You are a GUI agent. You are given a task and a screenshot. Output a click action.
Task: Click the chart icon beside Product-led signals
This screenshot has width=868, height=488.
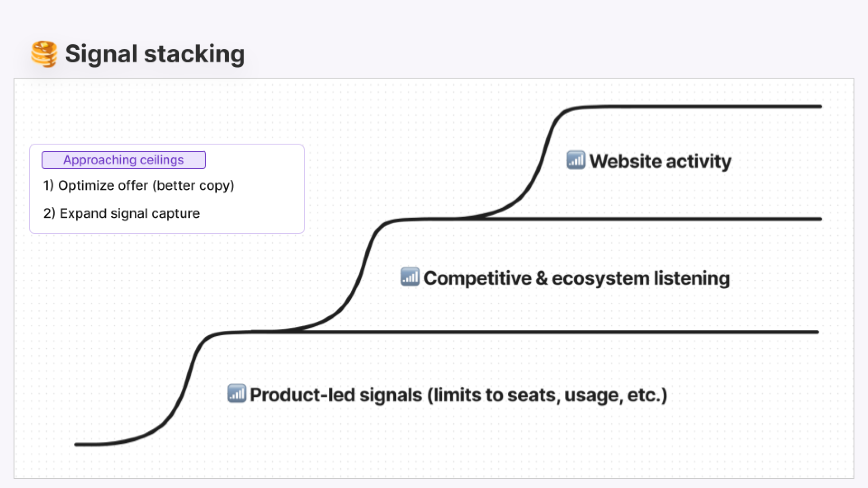click(236, 394)
